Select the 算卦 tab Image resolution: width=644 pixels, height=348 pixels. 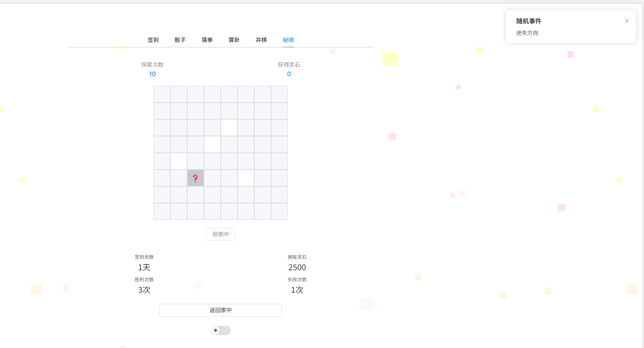(234, 40)
